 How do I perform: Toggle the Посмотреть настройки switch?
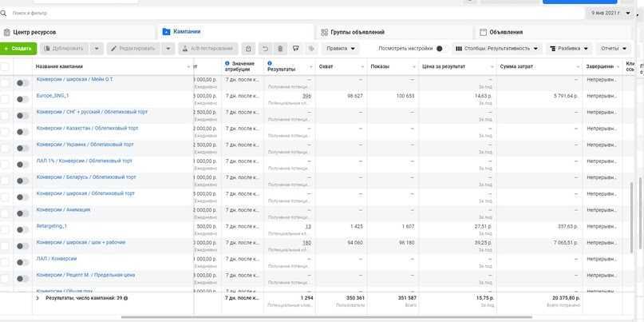[439, 49]
